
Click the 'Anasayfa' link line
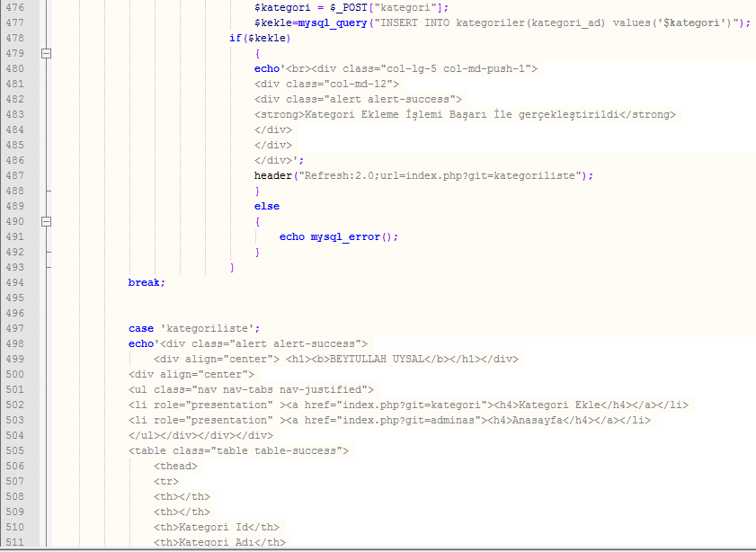(389, 421)
